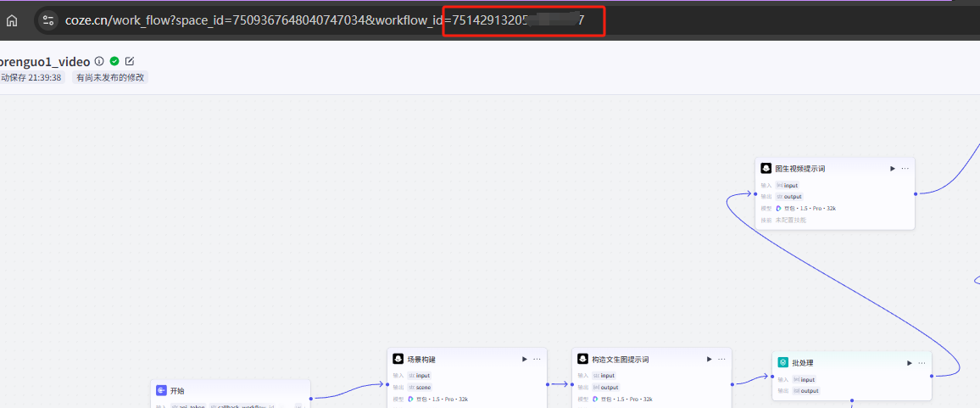Click the 图生视频提示词 node LLM icon
Screen dimensions: 980x408
click(766, 169)
